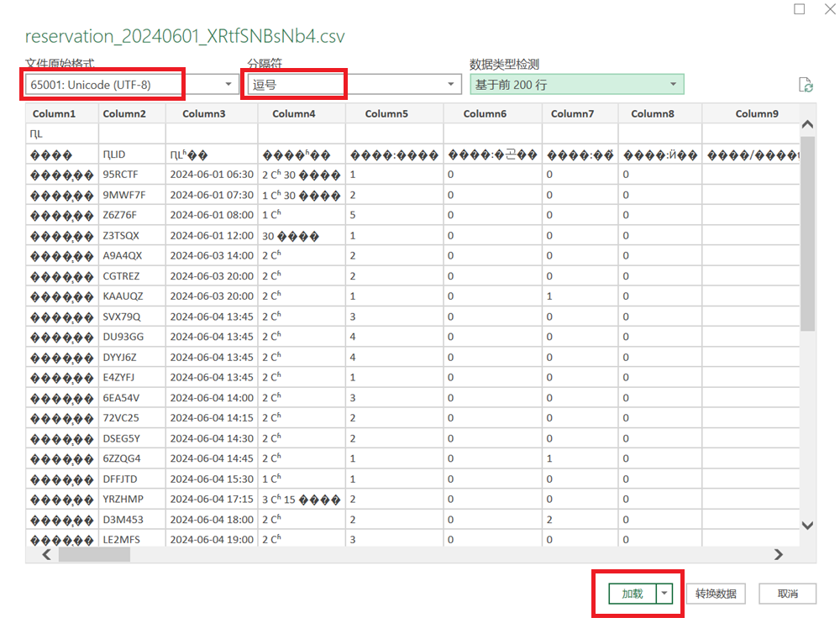This screenshot has width=840, height=623.
Task: Click the cell with ID YRZHMP
Action: tap(132, 499)
